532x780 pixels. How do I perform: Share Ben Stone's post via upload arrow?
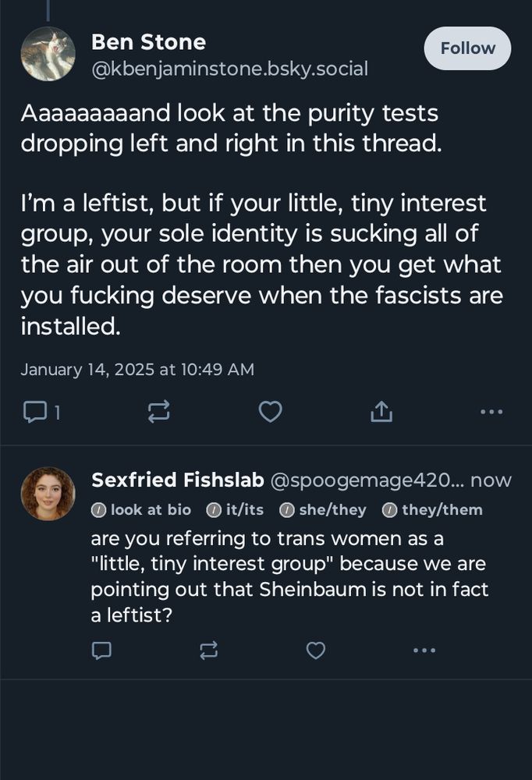381,411
